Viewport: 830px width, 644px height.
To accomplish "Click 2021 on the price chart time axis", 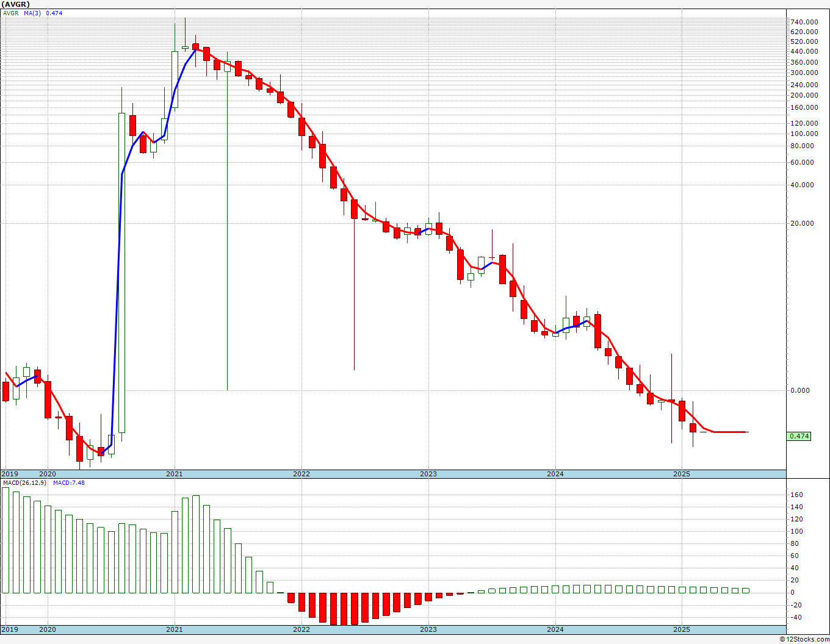I will point(174,474).
